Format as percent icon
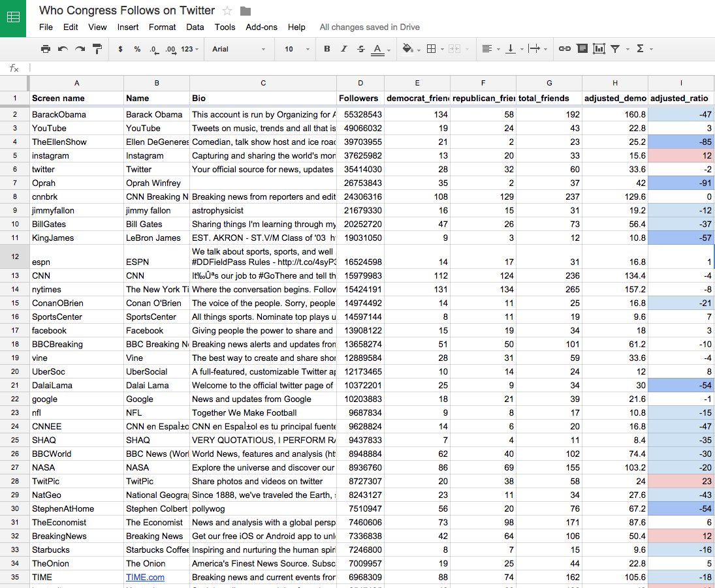The width and height of the screenshot is (715, 588). [137, 49]
